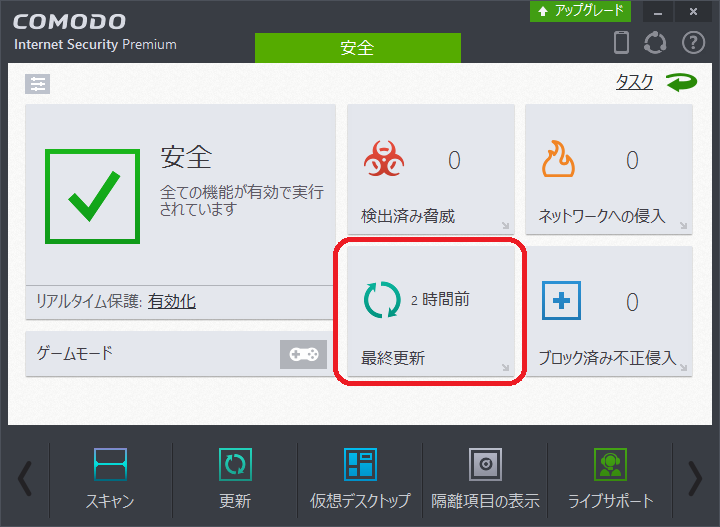The width and height of the screenshot is (720, 527).
Task: Expand the ブロック済み不正侵入 tile corner arrow
Action: pos(683,367)
